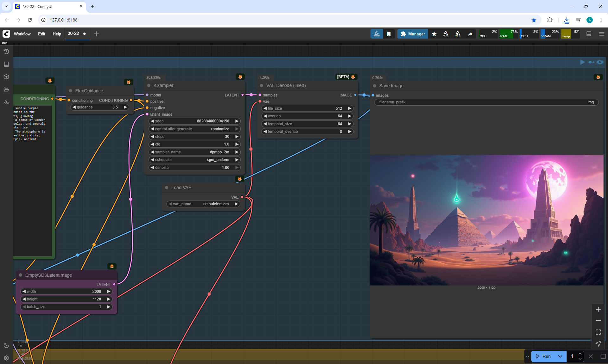Image resolution: width=608 pixels, height=364 pixels.
Task: Click the star favorites icon beside Manager
Action: tap(434, 34)
